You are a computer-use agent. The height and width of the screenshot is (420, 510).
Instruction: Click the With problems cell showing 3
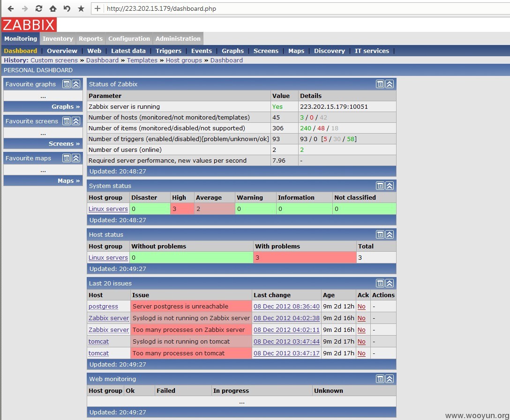305,258
